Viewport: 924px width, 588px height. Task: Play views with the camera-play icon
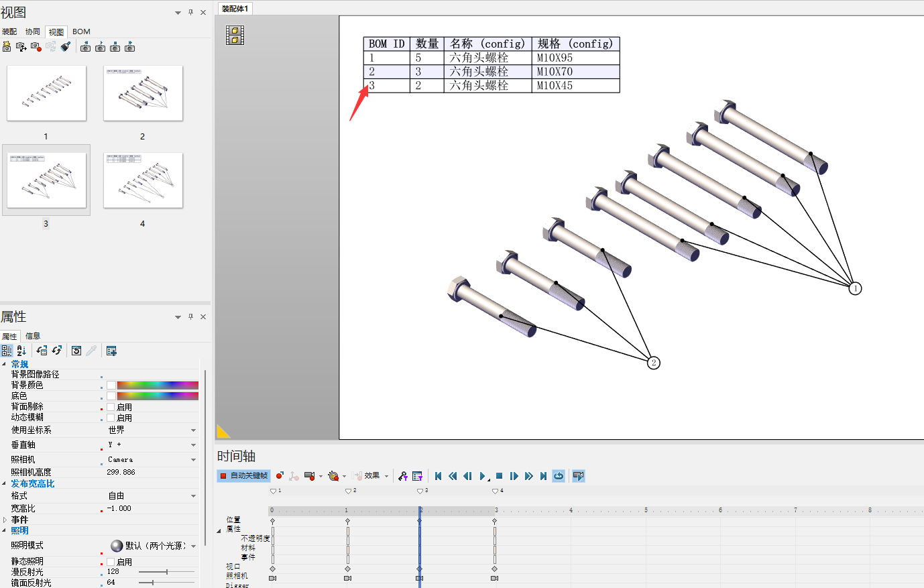point(101,47)
